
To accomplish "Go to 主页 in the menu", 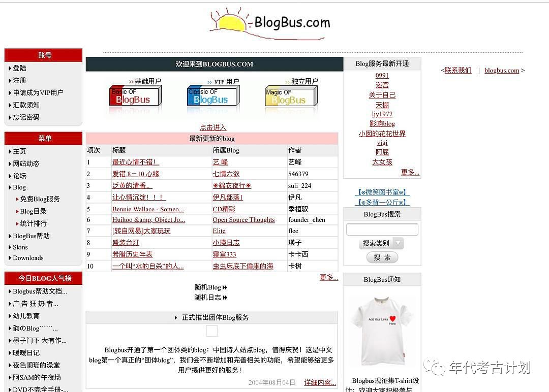I will pos(20,151).
